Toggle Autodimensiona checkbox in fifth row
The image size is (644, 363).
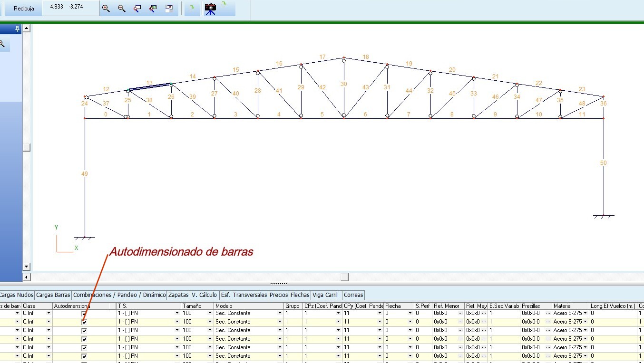[x=84, y=347]
